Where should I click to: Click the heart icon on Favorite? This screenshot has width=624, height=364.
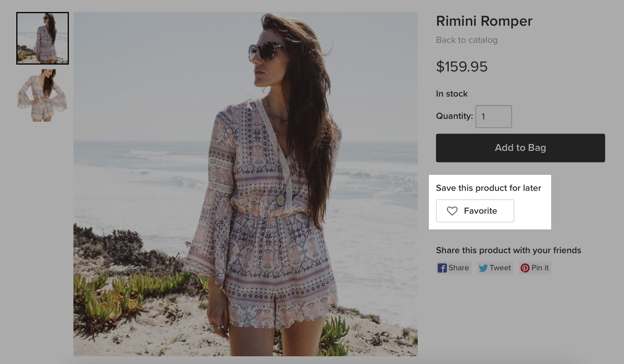[452, 211]
